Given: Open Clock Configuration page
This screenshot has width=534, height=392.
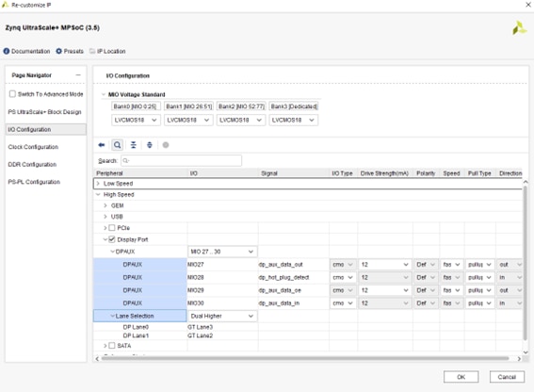Looking at the screenshot, I should click(x=33, y=147).
